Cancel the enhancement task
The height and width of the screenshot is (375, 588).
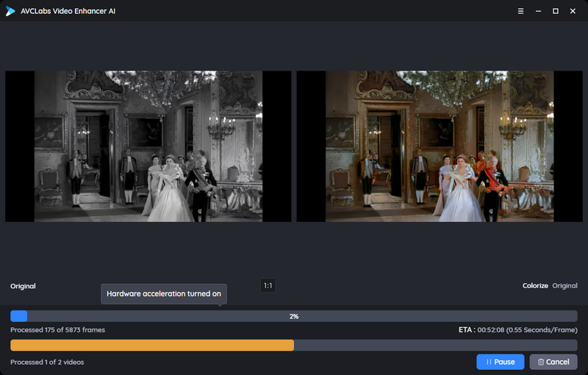pos(553,362)
